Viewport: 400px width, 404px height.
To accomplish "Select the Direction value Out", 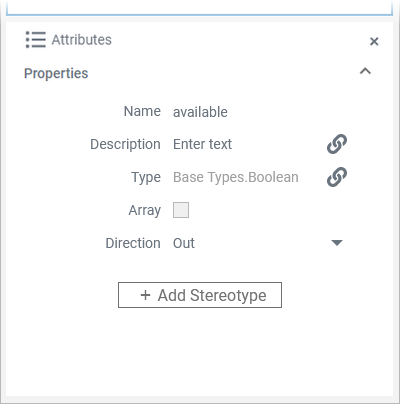I will click(184, 243).
